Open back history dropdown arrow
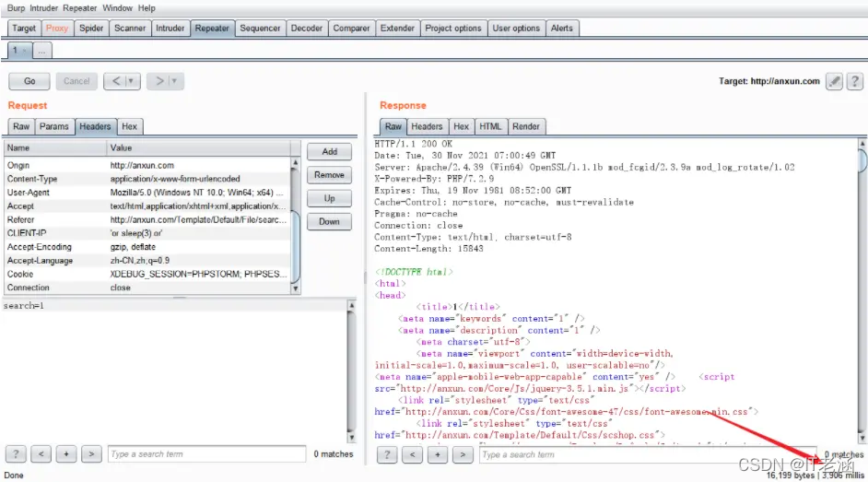 coord(132,81)
